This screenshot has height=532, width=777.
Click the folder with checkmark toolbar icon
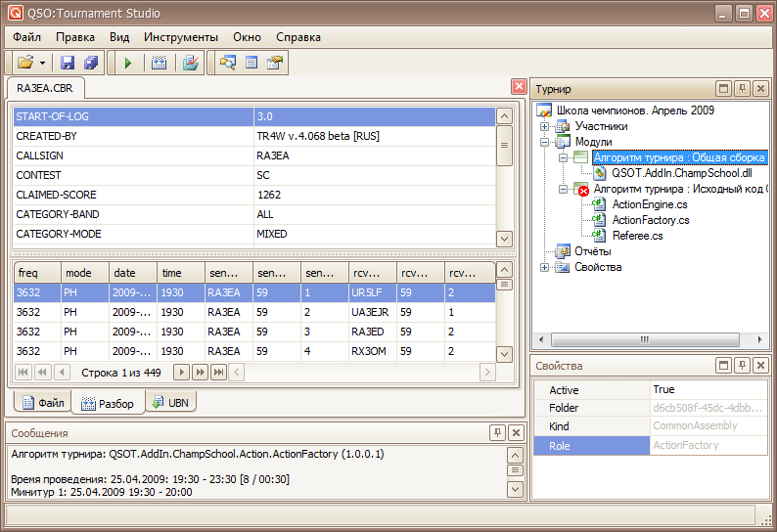(191, 63)
